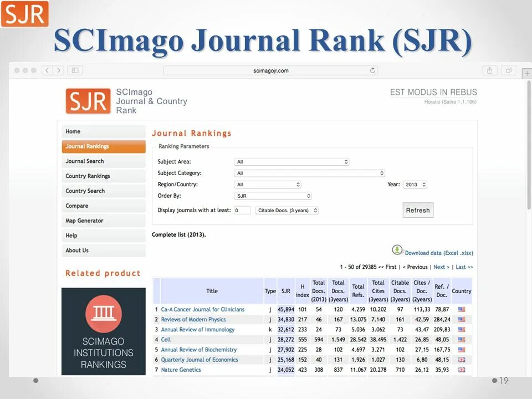This screenshot has height=399, width=532.
Task: Open Quarterly Journal of Economics link
Action: (x=199, y=360)
